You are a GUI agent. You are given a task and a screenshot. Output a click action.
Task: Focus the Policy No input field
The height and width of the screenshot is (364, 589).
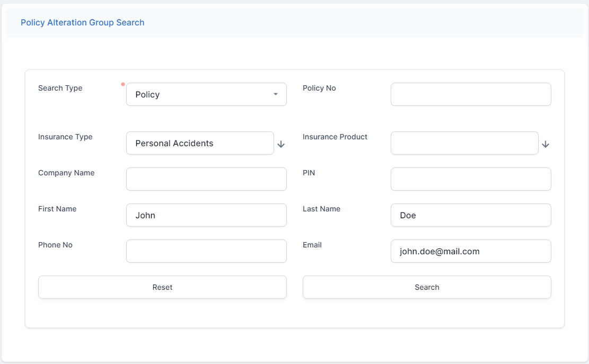(x=471, y=94)
